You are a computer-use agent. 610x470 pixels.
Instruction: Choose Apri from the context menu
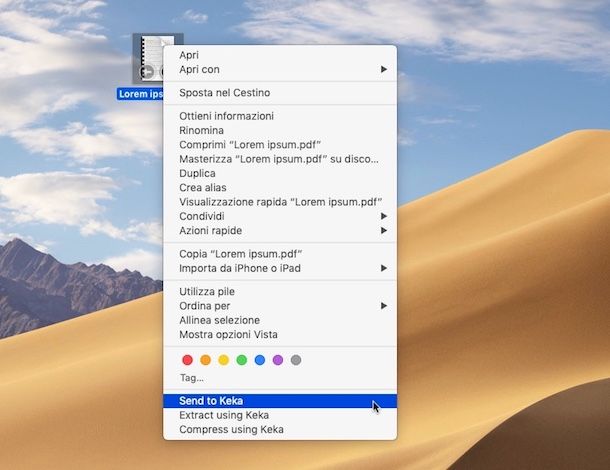click(280, 55)
